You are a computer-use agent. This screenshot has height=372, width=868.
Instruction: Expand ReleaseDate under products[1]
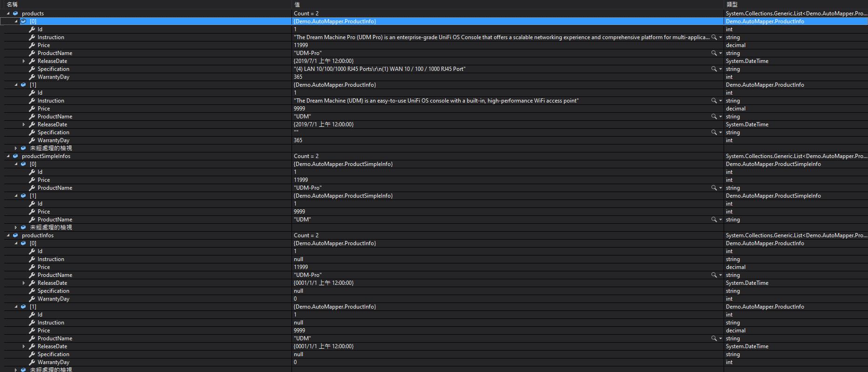pyautogui.click(x=24, y=124)
